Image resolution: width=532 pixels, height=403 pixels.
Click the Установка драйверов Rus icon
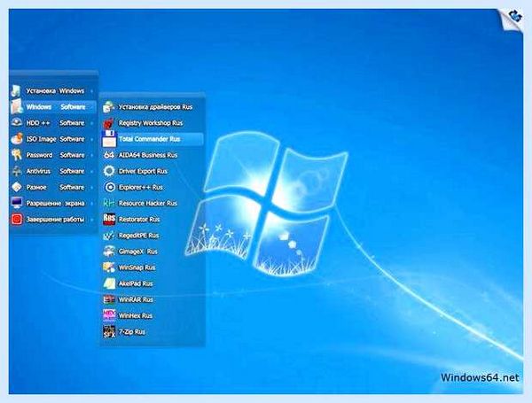click(109, 107)
